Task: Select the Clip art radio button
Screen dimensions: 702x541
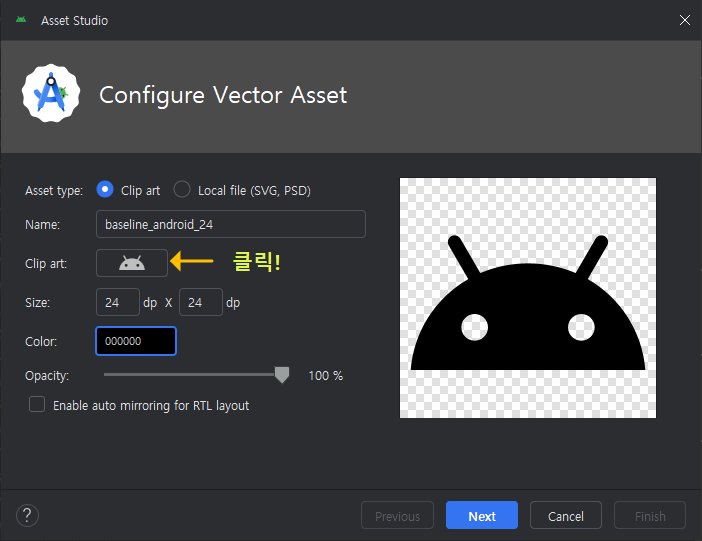Action: coord(105,189)
